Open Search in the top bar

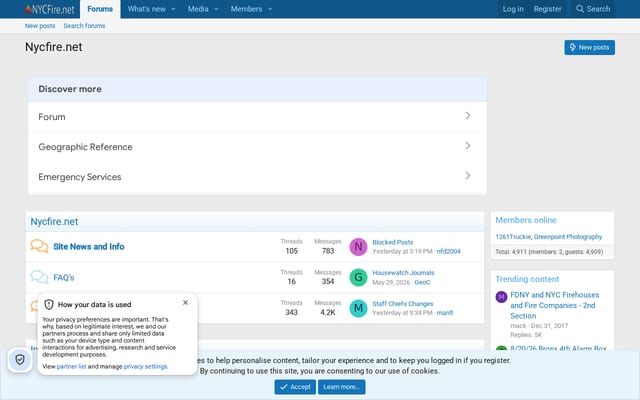coord(593,9)
